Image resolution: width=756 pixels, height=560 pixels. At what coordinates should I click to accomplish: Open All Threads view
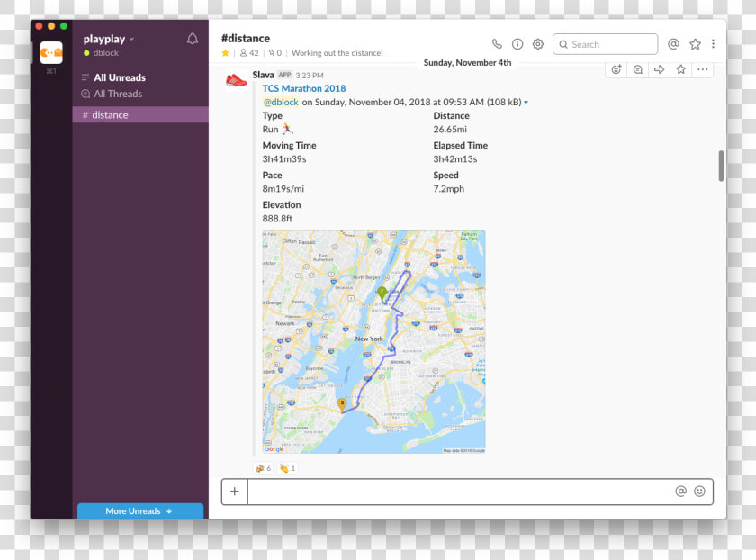[118, 94]
